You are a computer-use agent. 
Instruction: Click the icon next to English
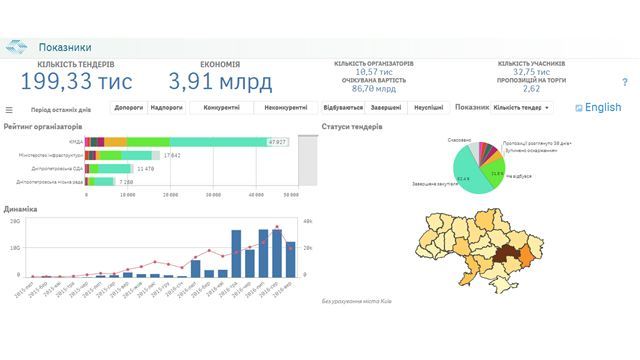coord(578,108)
